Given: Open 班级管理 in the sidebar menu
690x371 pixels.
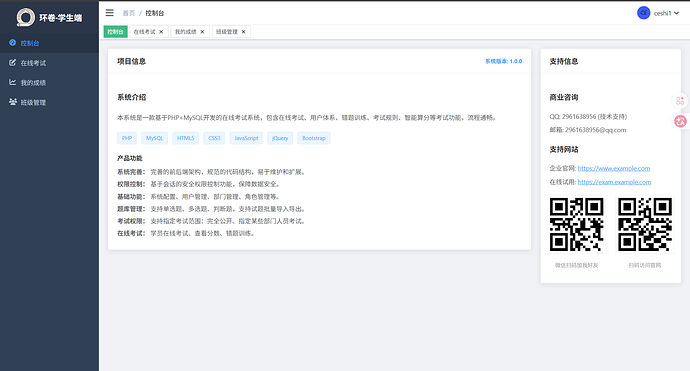Looking at the screenshot, I should [49, 103].
